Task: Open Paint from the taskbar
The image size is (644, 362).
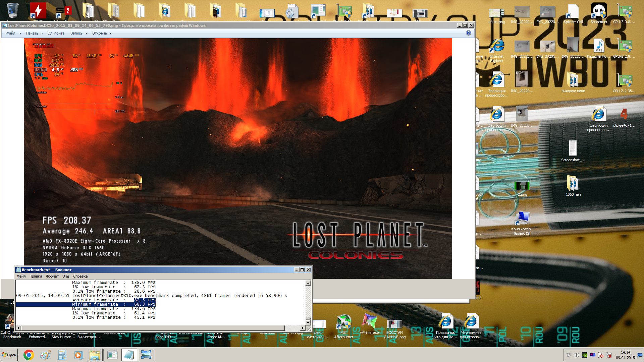Action: [45, 355]
